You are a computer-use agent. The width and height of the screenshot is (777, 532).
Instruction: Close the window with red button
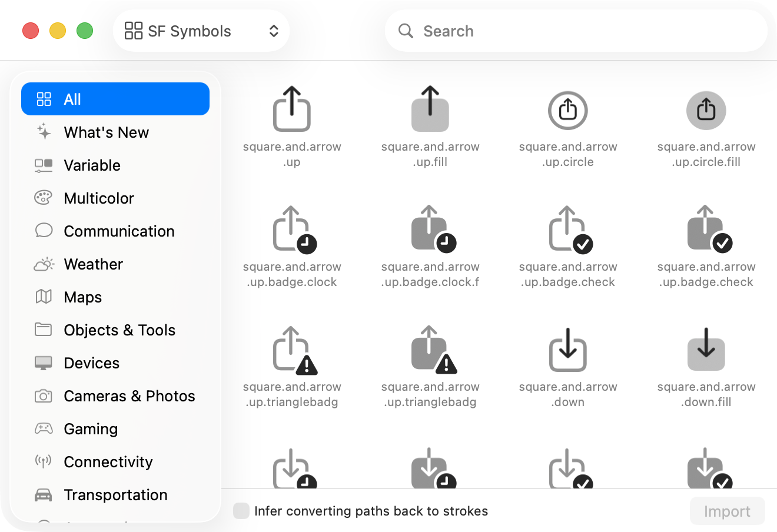[31, 31]
